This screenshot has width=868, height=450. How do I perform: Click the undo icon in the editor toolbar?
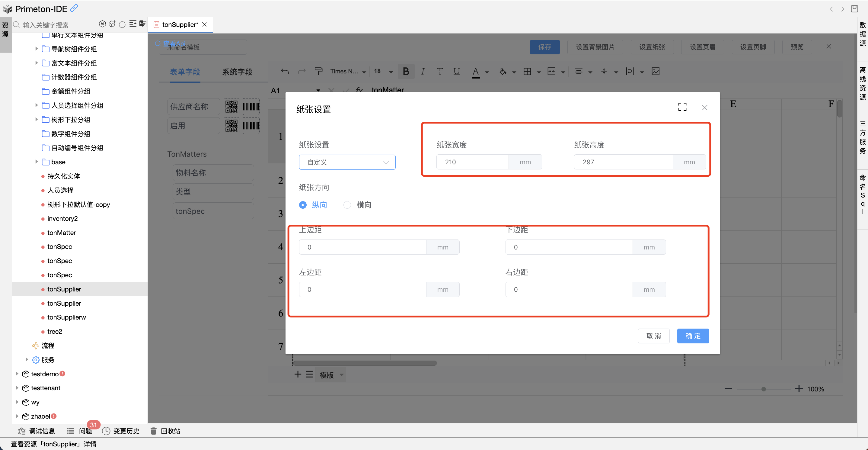[x=284, y=71]
